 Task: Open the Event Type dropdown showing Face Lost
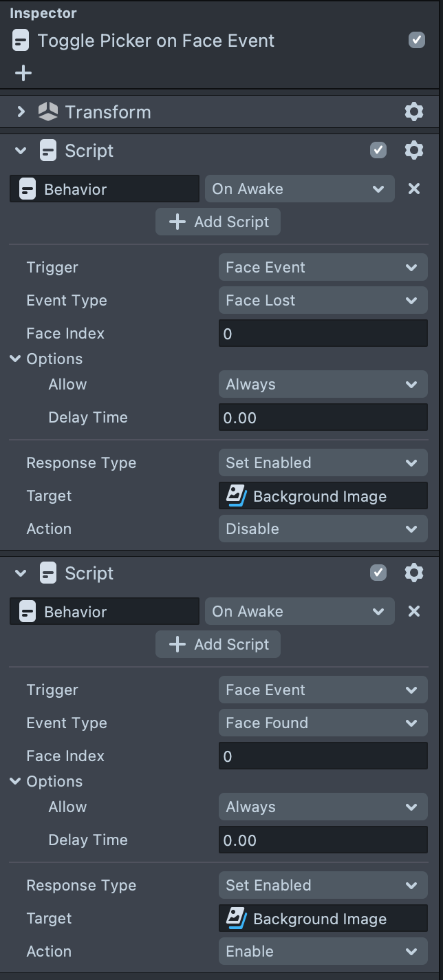pyautogui.click(x=323, y=300)
